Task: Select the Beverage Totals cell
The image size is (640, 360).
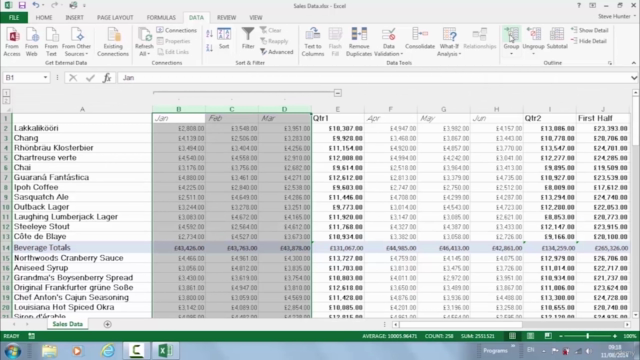Action: point(82,248)
